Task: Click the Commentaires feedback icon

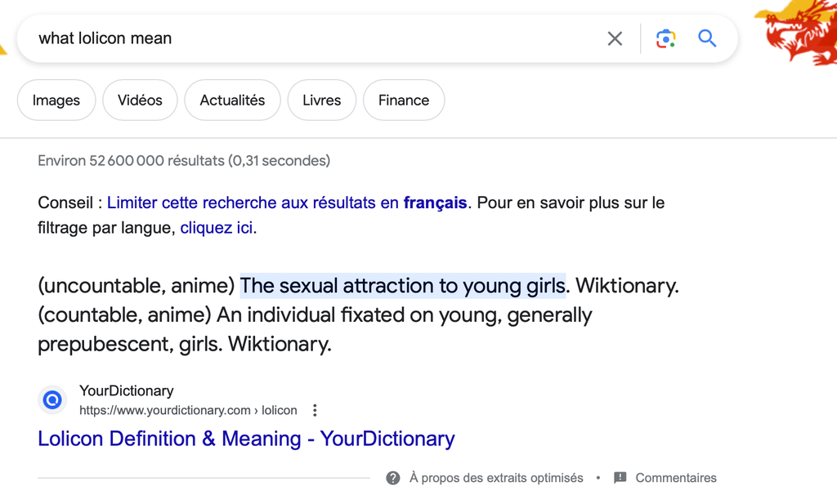Action: pyautogui.click(x=620, y=478)
